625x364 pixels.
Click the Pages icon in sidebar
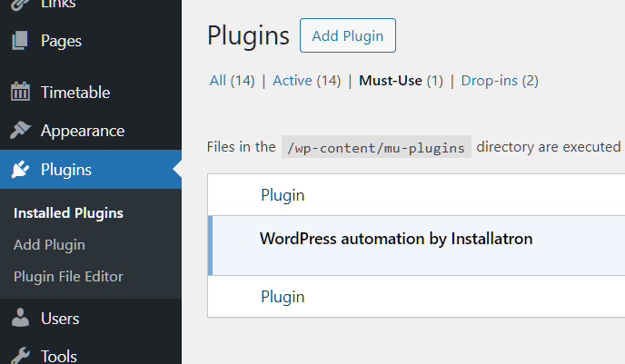click(x=20, y=41)
